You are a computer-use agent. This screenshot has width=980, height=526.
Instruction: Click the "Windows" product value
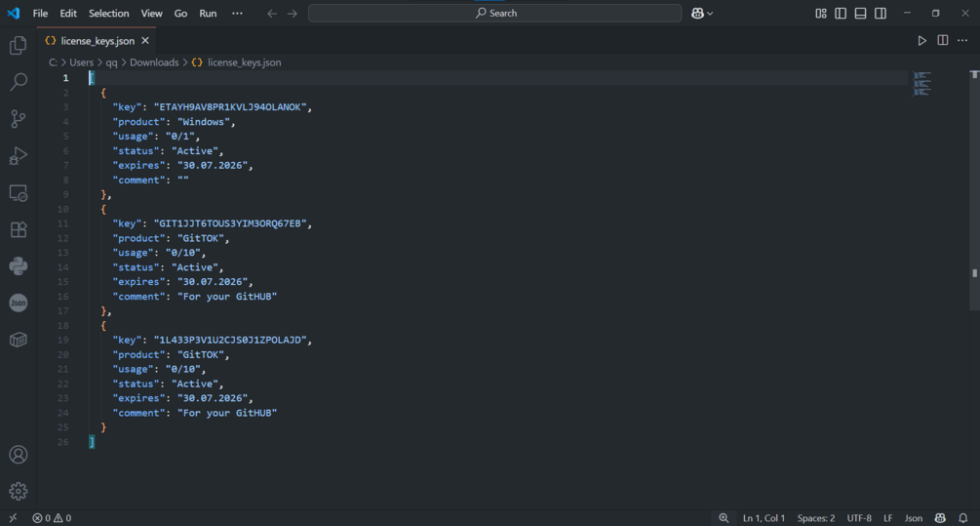[204, 122]
